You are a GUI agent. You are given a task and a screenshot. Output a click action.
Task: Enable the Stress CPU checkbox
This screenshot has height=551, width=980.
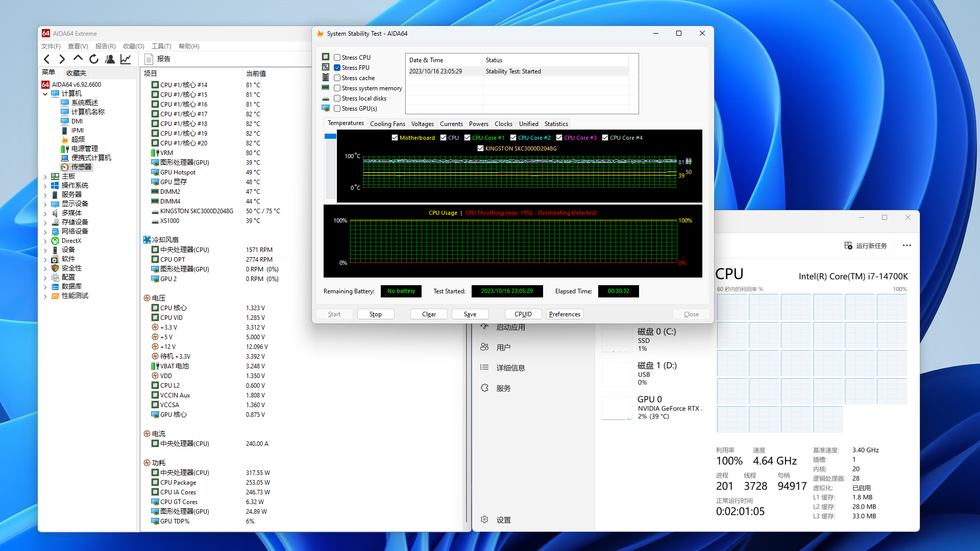click(337, 58)
